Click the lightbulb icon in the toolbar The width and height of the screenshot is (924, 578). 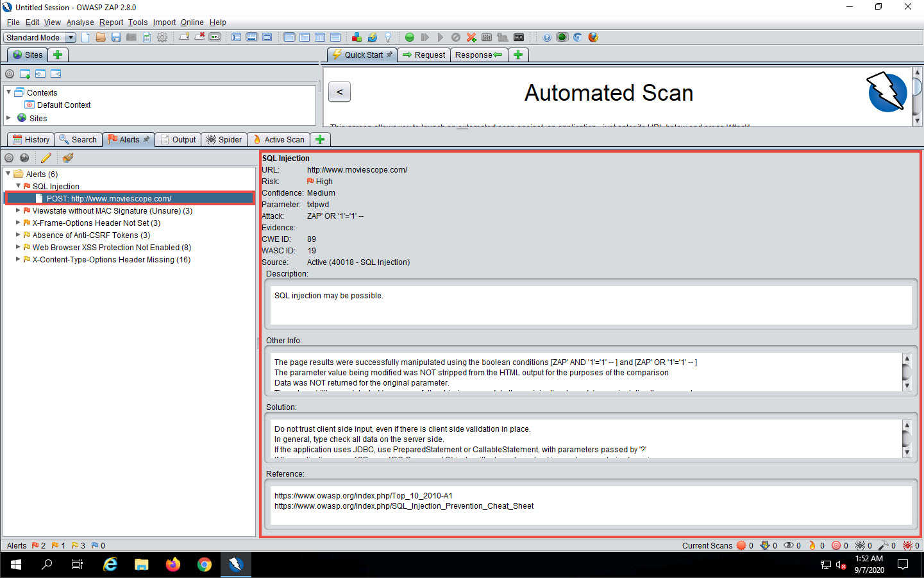pyautogui.click(x=388, y=37)
